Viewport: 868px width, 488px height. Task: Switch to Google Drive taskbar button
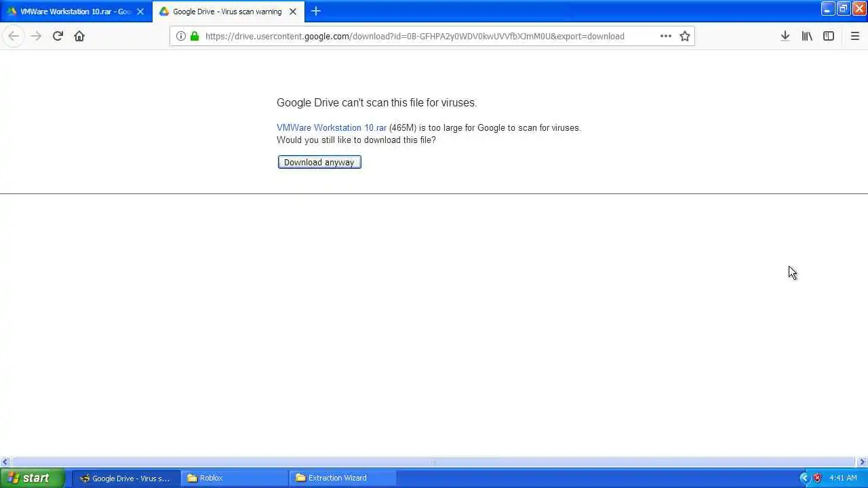(x=126, y=478)
